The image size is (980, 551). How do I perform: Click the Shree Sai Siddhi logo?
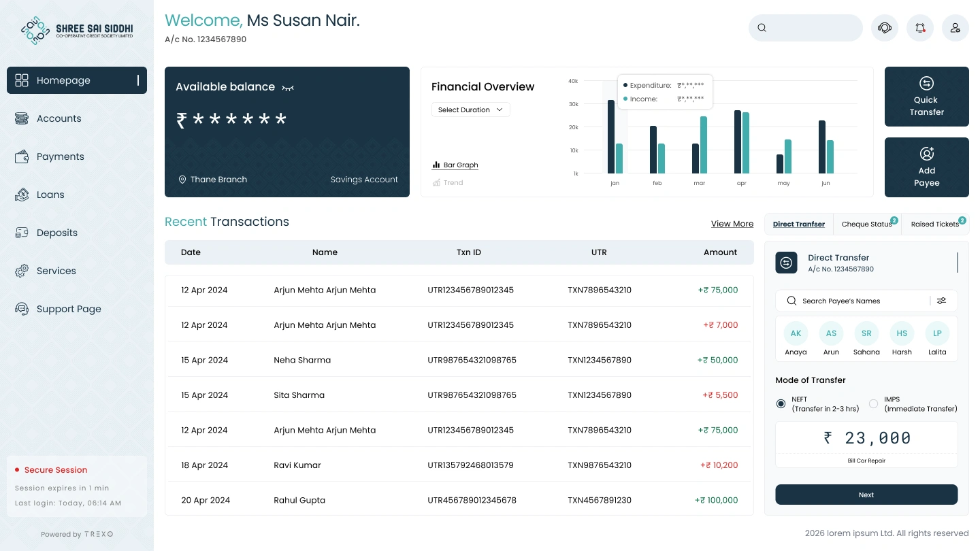pos(77,31)
